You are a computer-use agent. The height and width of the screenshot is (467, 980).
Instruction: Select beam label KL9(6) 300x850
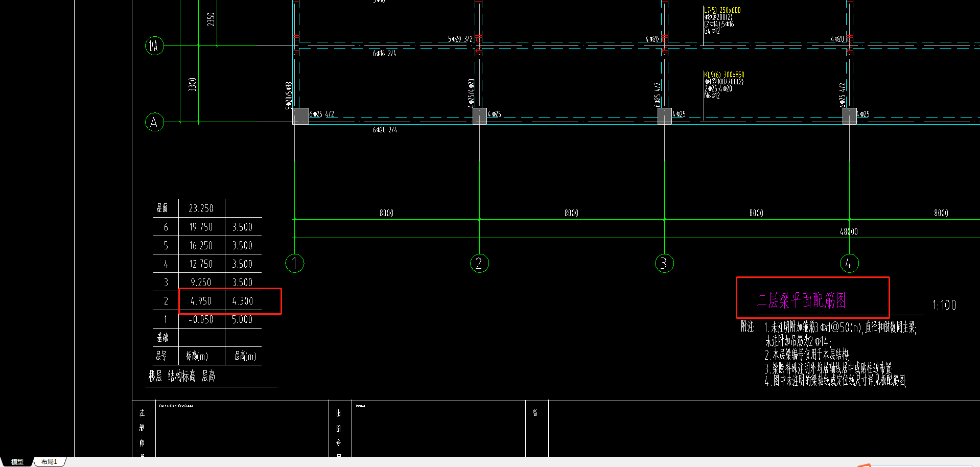[725, 75]
